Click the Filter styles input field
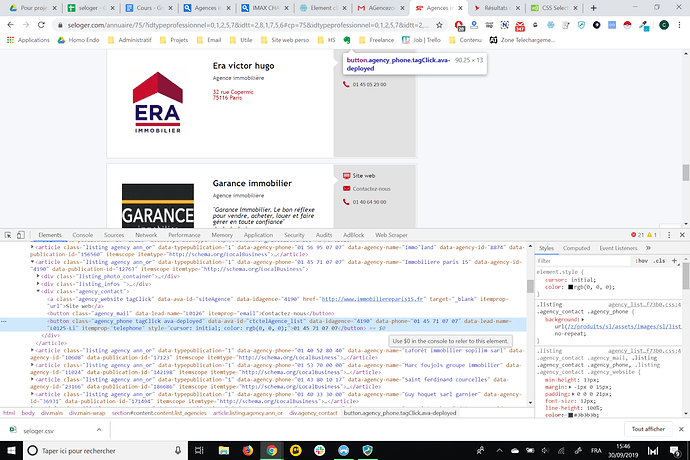The height and width of the screenshot is (460, 690). (583, 261)
